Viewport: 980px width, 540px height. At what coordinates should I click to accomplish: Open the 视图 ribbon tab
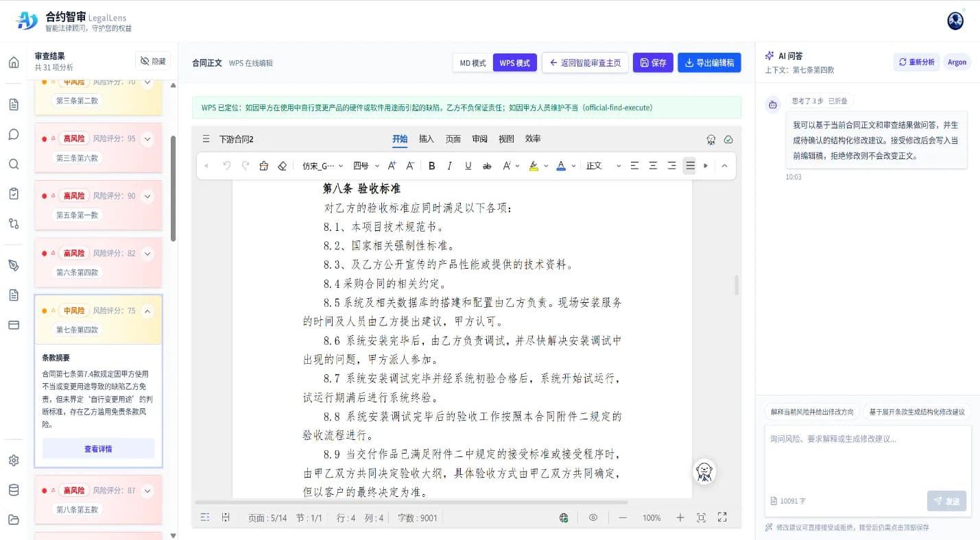[x=507, y=139]
